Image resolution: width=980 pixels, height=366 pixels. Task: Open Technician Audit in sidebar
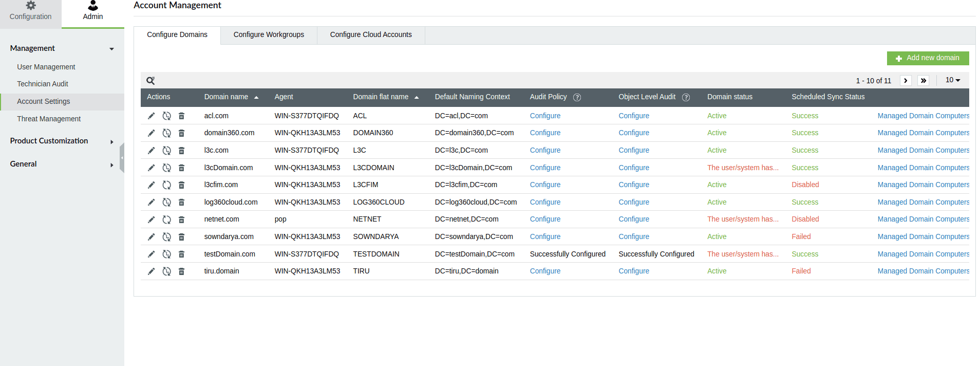point(43,84)
